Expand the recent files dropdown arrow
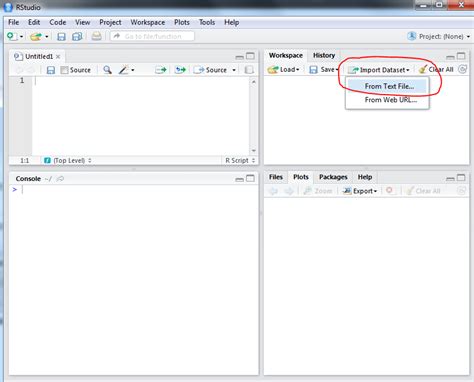The width and height of the screenshot is (474, 382). (47, 36)
